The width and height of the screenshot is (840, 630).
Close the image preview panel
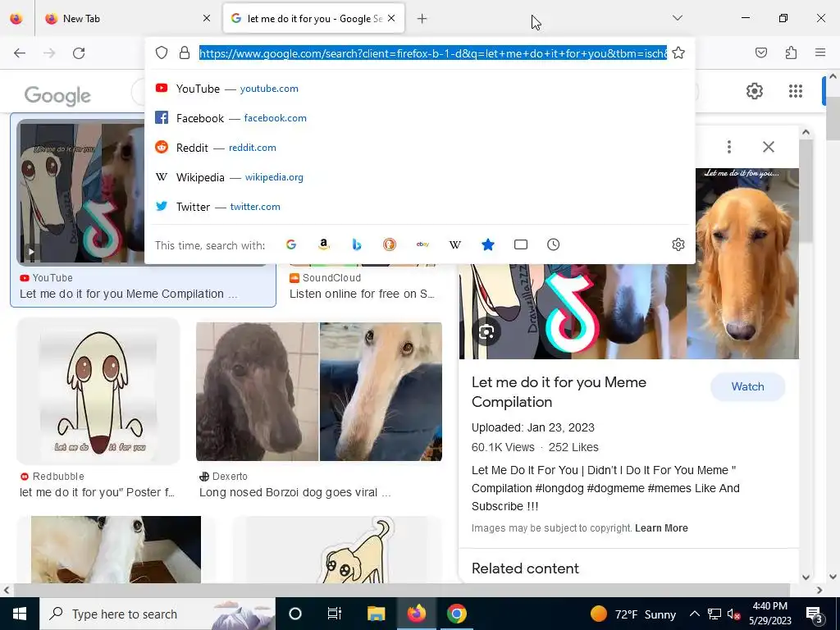pos(769,147)
